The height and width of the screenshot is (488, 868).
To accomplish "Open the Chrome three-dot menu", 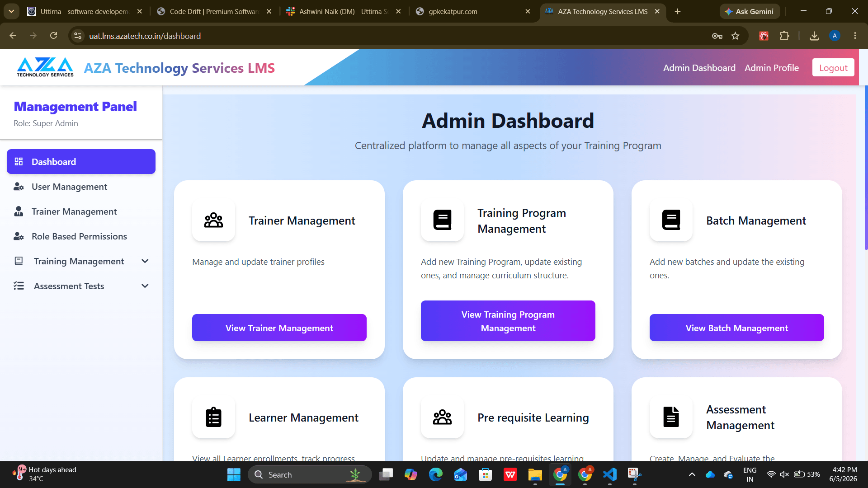I will [855, 36].
